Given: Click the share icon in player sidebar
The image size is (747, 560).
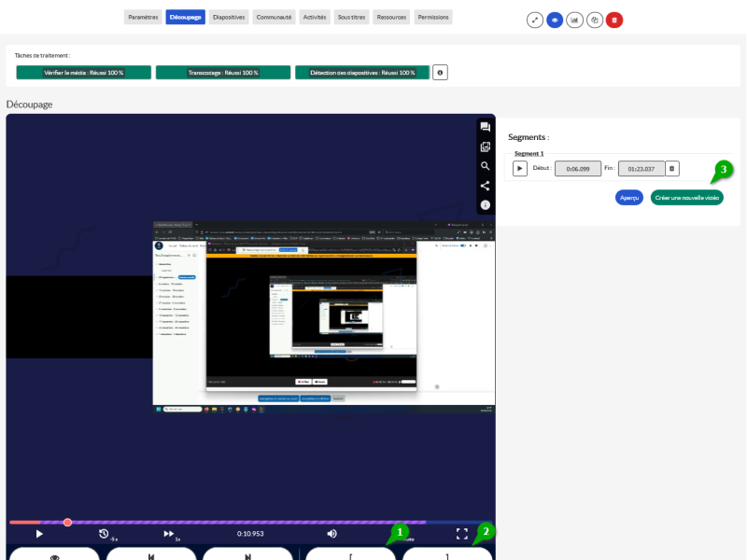Looking at the screenshot, I should coord(485,186).
